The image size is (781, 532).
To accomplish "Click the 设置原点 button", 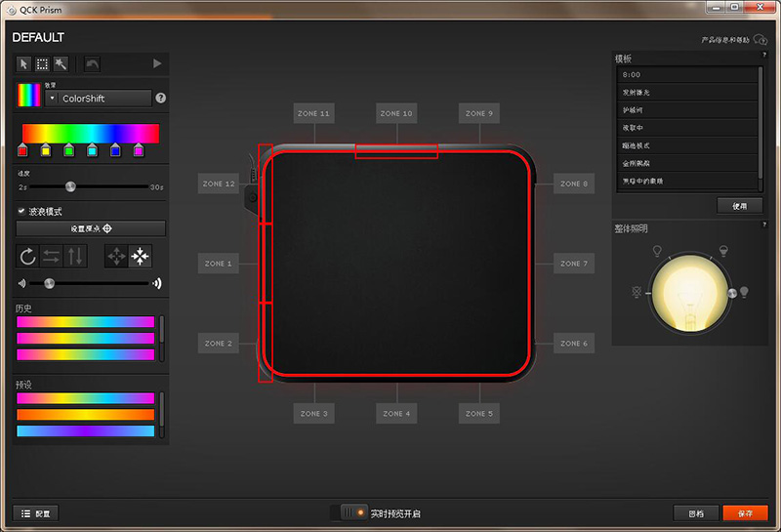I will [x=91, y=228].
